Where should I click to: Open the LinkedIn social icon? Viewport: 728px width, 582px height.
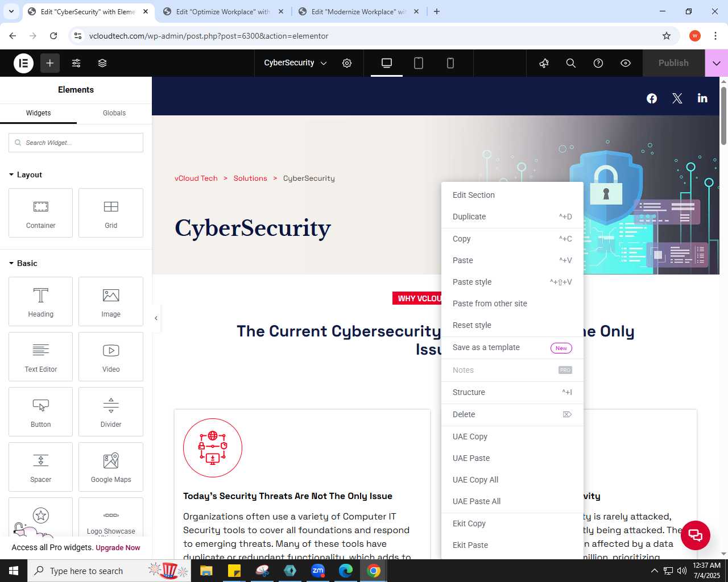[702, 98]
